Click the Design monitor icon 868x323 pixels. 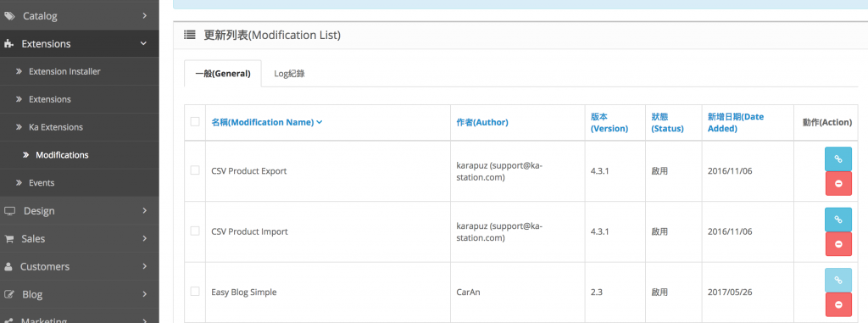pyautogui.click(x=9, y=211)
